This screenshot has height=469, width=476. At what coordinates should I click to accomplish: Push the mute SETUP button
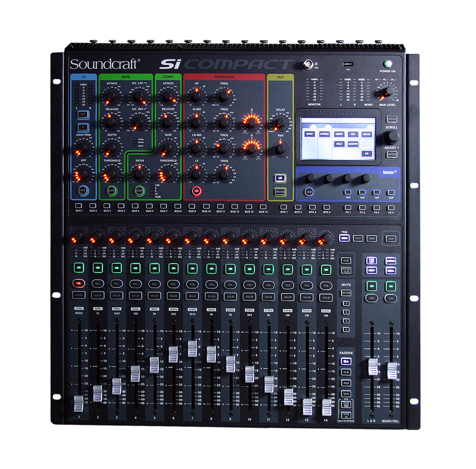(346, 293)
